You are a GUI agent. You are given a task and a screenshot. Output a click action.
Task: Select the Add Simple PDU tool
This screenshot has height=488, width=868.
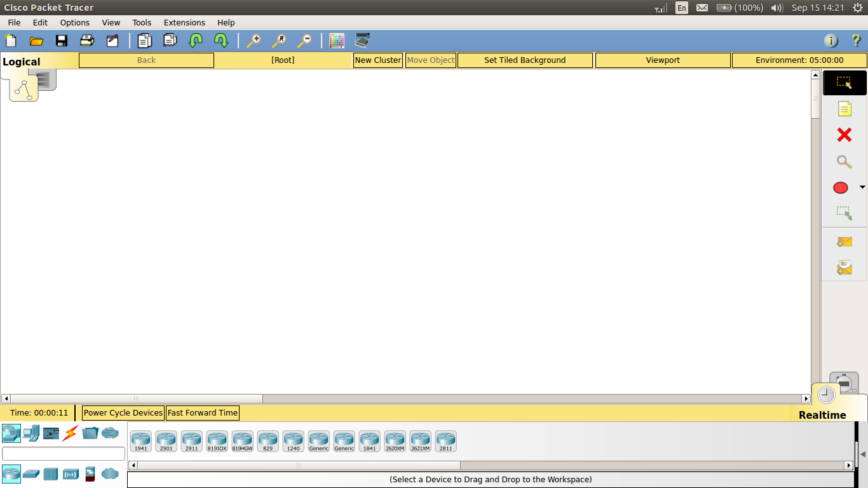click(844, 241)
